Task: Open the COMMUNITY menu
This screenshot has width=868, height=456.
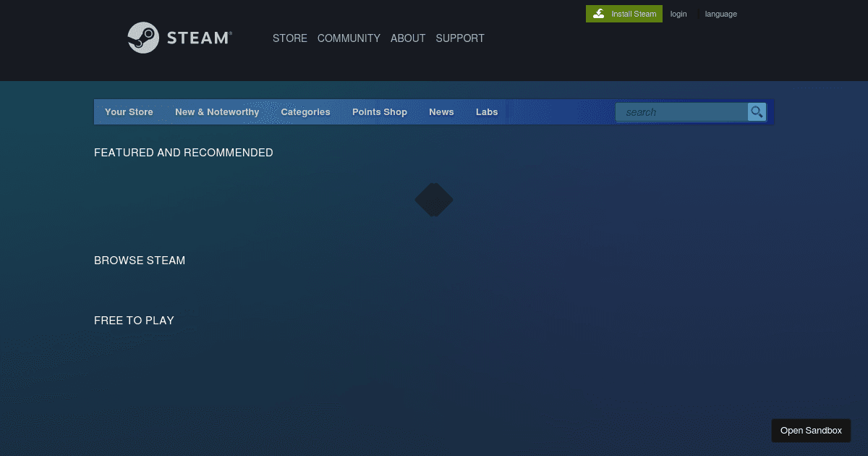Action: (x=349, y=38)
